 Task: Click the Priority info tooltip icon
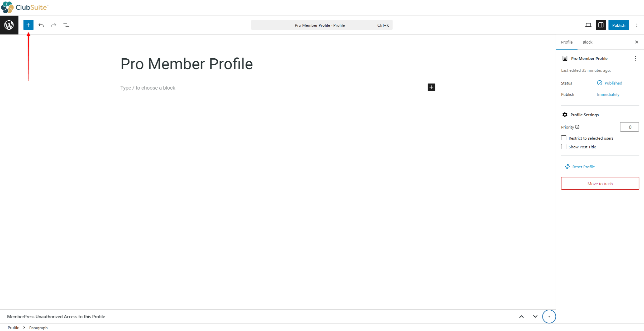[x=578, y=127]
